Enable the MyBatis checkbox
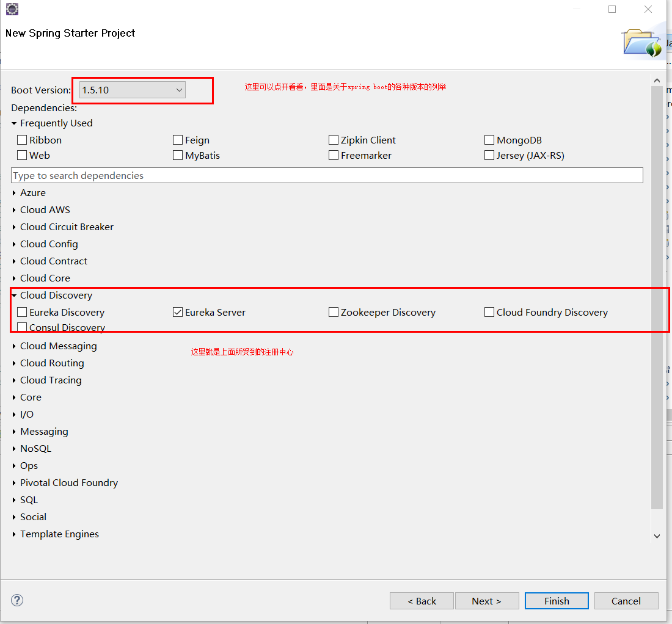The width and height of the screenshot is (672, 624). coord(177,154)
